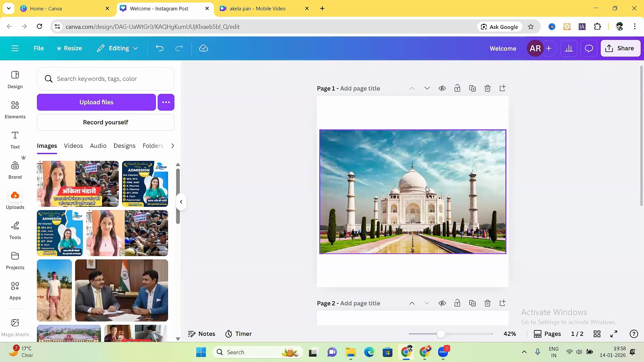Click the Share button
The width and height of the screenshot is (644, 362).
pyautogui.click(x=620, y=48)
